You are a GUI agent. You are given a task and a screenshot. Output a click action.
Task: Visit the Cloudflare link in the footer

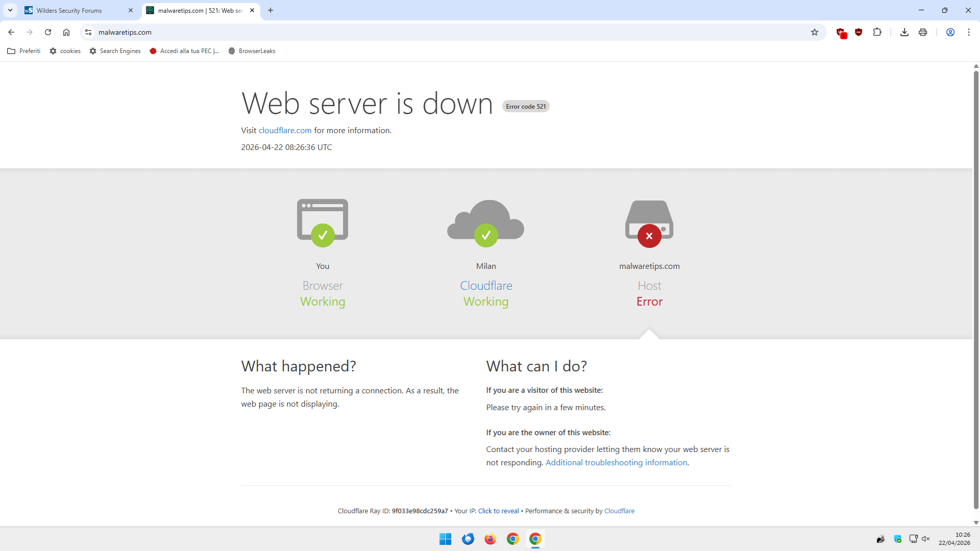(619, 511)
